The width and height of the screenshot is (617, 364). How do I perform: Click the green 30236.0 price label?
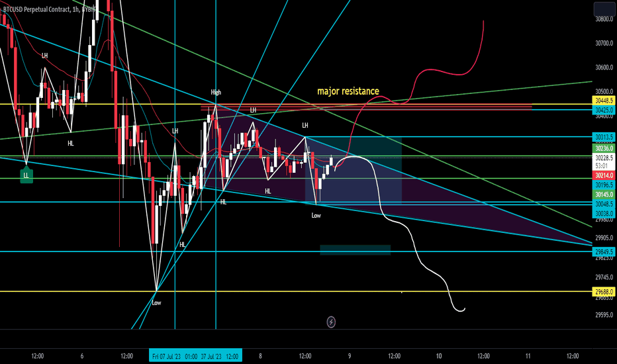(x=604, y=148)
